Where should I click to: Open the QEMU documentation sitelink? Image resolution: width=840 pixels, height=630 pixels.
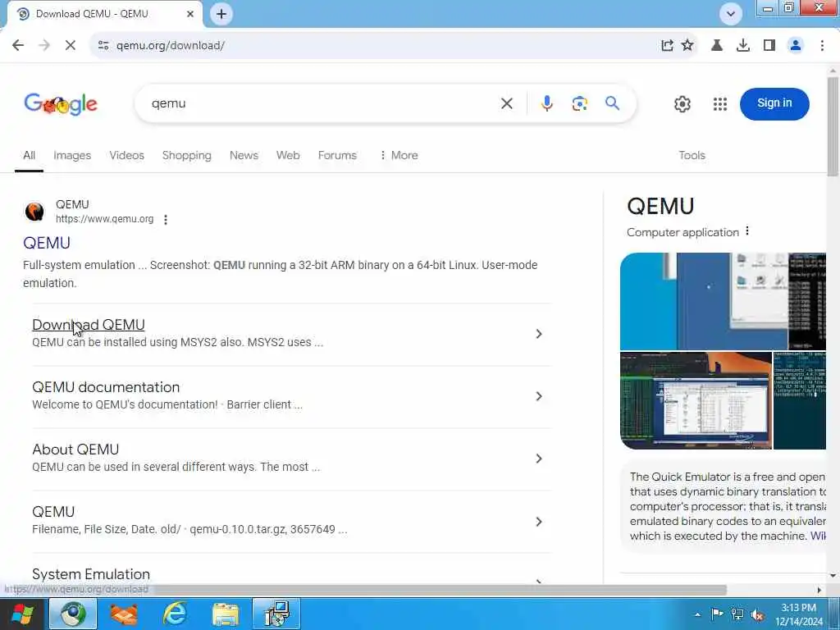click(x=106, y=387)
